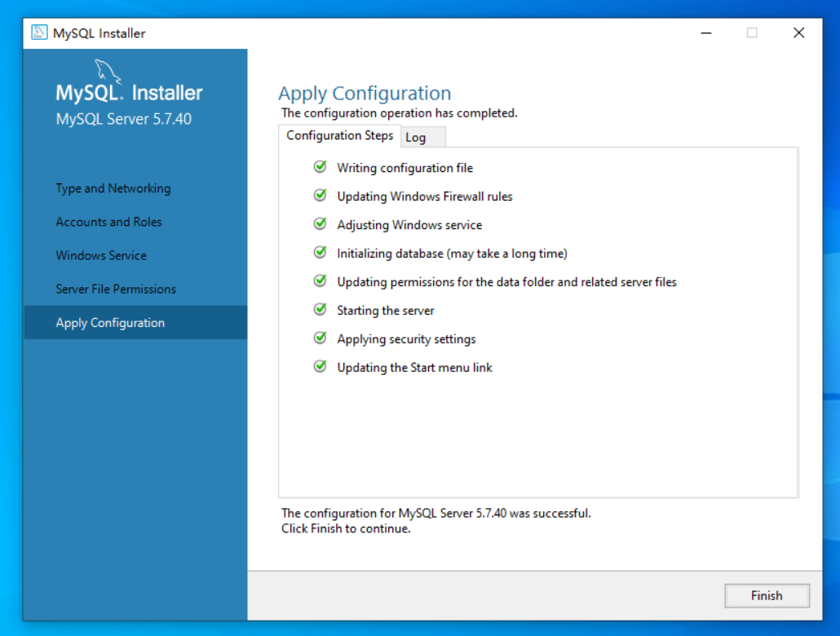This screenshot has width=840, height=636.
Task: Click green check beside Initializing database
Action: pos(321,252)
